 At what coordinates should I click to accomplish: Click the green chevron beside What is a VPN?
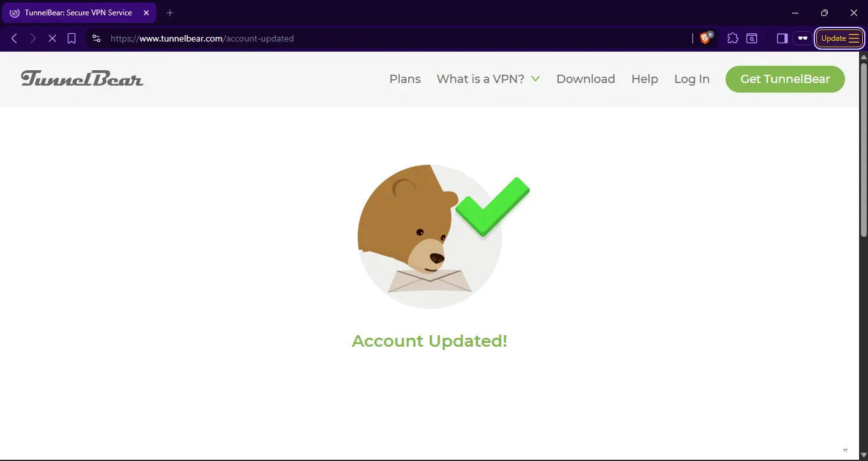tap(535, 79)
